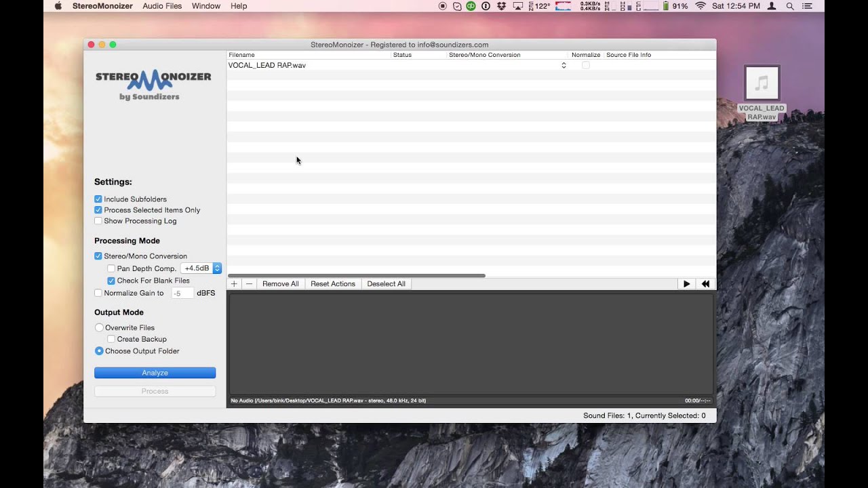Click the minus button to remove a file
This screenshot has width=868, height=488.
[x=249, y=284]
